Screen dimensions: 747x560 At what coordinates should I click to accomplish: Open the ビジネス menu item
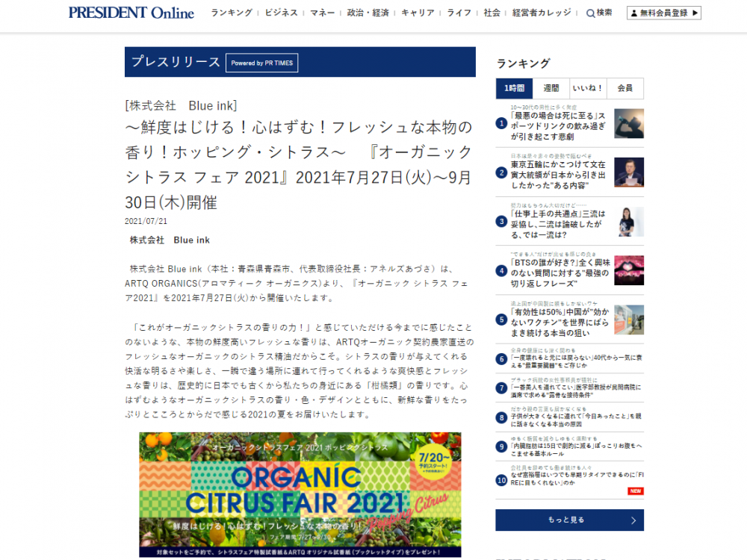click(281, 13)
